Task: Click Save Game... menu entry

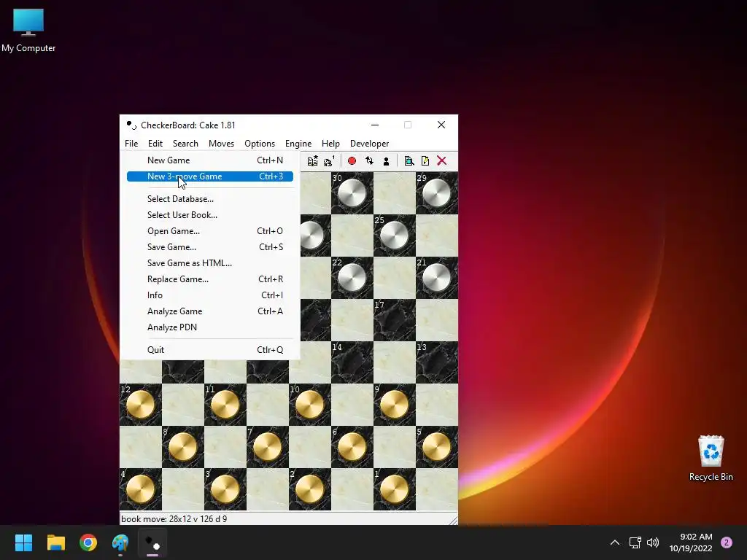Action: point(209,247)
